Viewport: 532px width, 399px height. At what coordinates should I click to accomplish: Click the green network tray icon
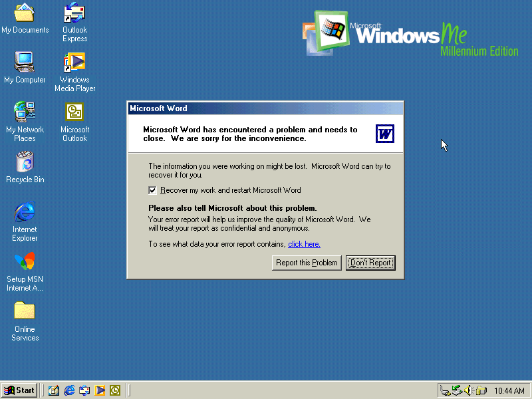457,390
